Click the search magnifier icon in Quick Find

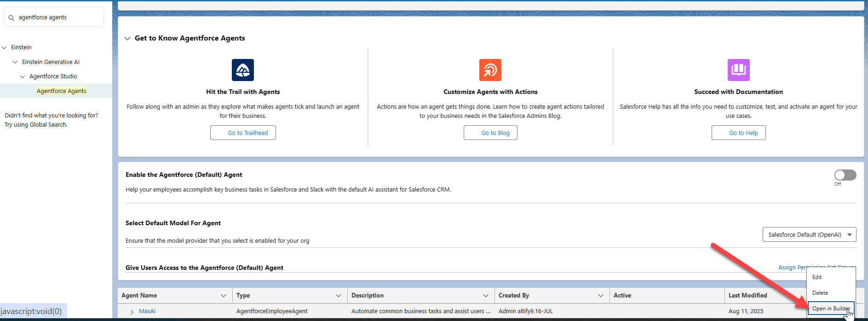click(x=11, y=18)
